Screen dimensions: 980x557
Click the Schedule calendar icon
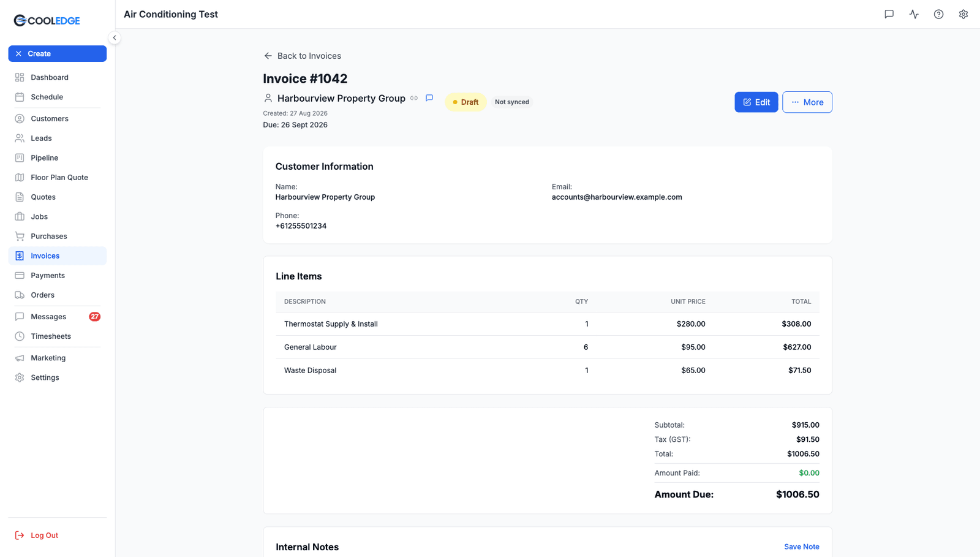(x=20, y=97)
